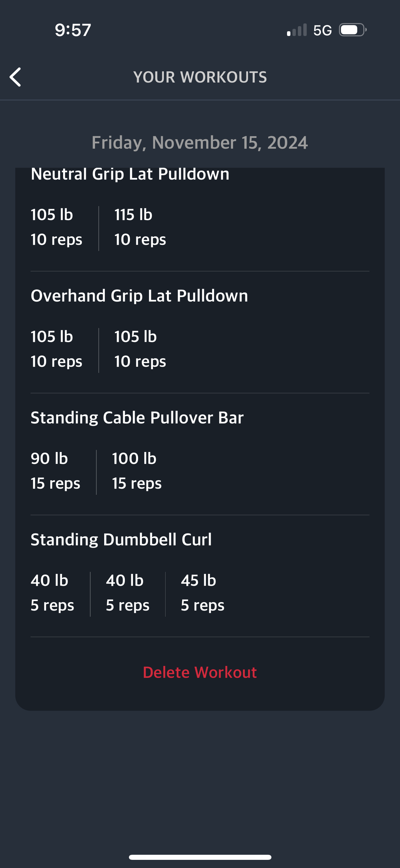
Task: Tap the cellular signal strength icon
Action: tap(297, 30)
